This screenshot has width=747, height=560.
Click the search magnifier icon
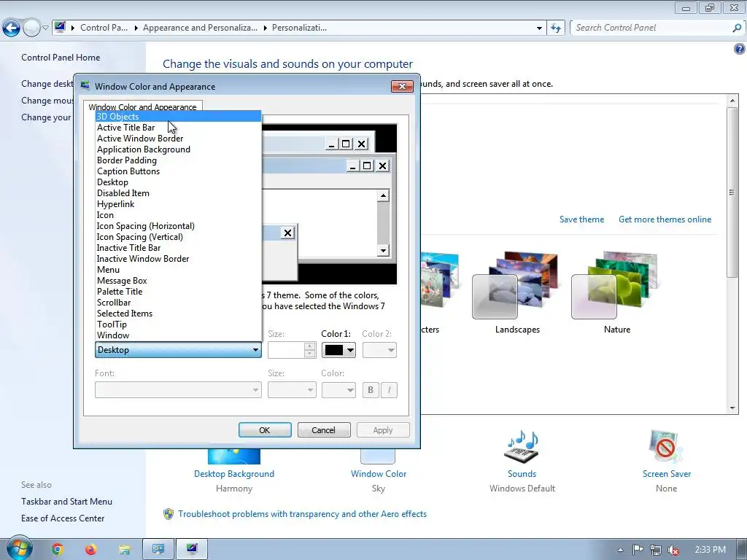737,28
